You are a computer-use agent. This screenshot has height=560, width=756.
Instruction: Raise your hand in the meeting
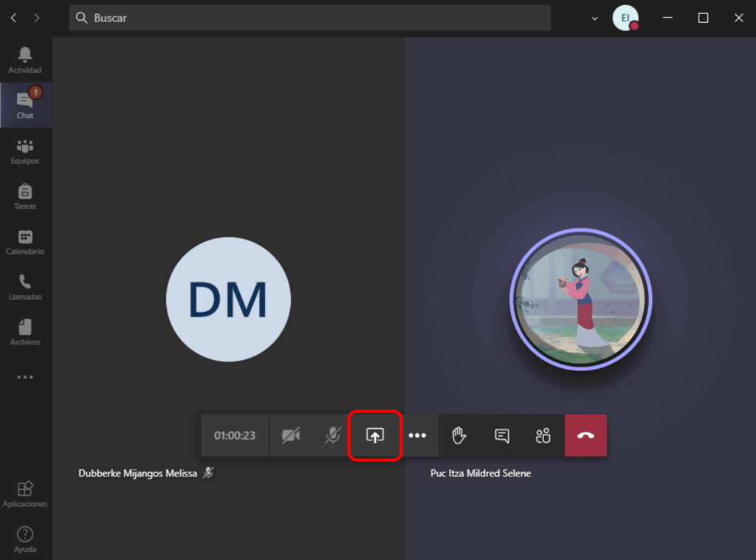point(459,435)
